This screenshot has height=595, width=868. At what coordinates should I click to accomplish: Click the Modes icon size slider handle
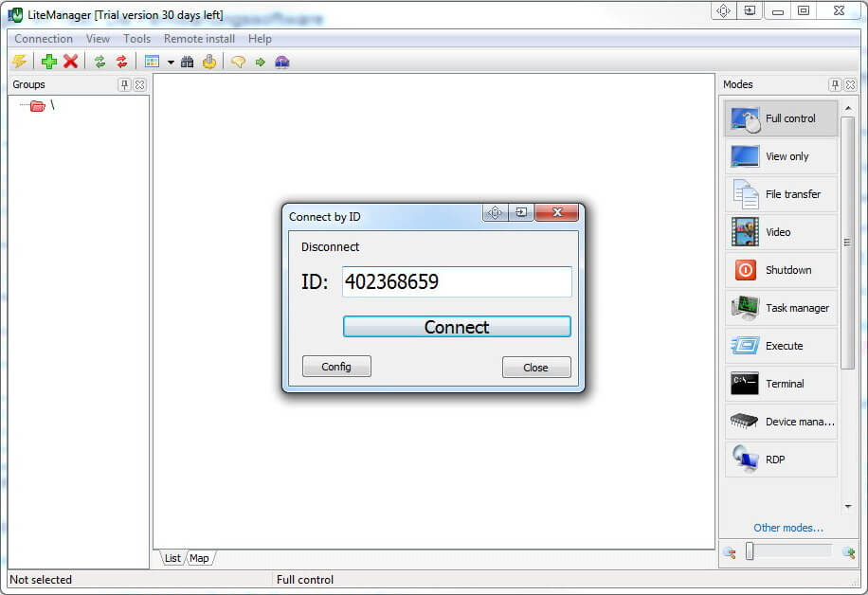750,551
